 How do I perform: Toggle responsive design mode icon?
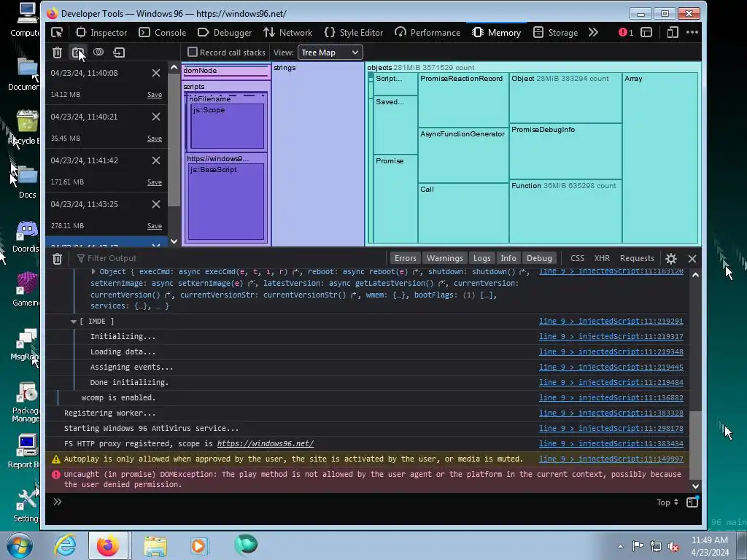coord(672,32)
